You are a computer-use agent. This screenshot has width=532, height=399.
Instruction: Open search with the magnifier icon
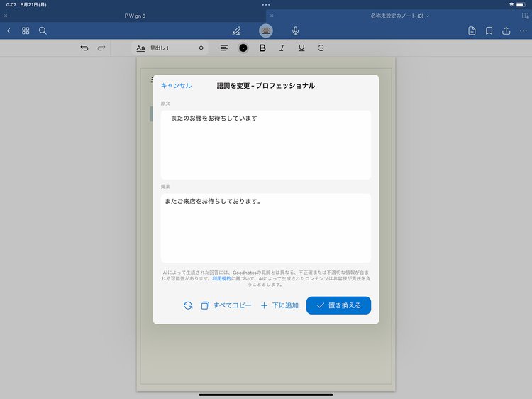click(43, 31)
